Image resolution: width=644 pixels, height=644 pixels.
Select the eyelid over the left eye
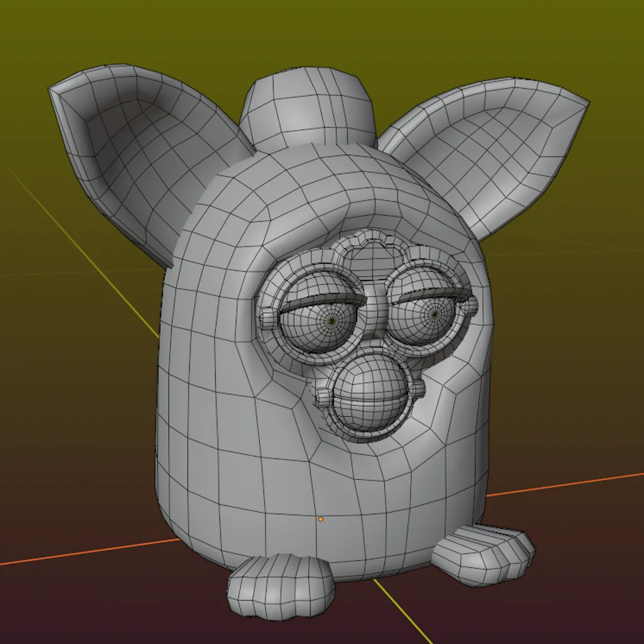pyautogui.click(x=325, y=300)
